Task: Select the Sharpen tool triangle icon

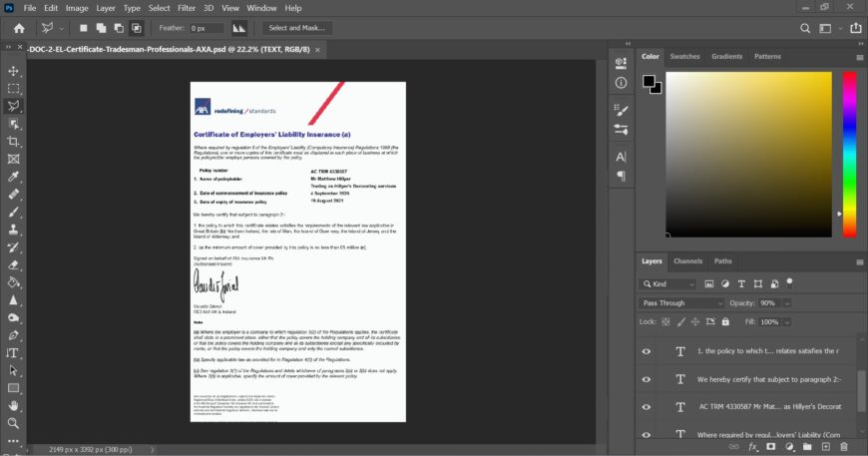Action: pos(13,300)
